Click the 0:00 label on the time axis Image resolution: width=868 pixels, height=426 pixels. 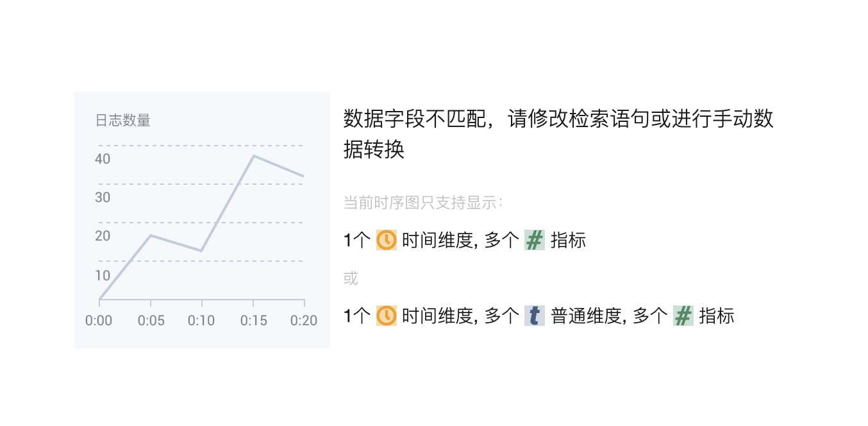[99, 320]
